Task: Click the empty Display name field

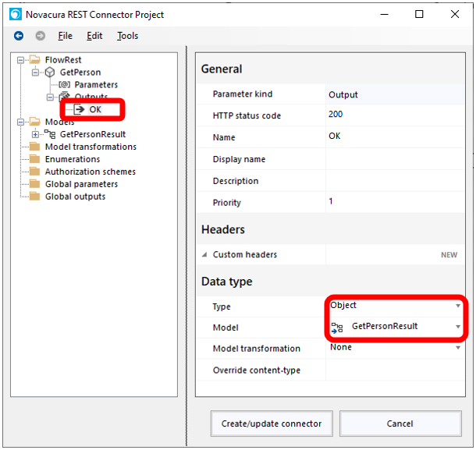Action: coord(395,158)
